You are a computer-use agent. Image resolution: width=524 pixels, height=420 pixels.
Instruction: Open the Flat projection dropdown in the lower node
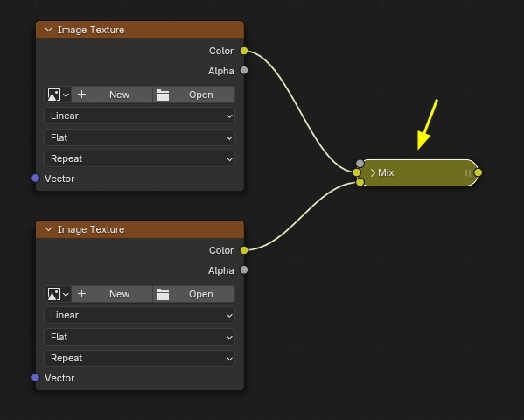coord(139,337)
